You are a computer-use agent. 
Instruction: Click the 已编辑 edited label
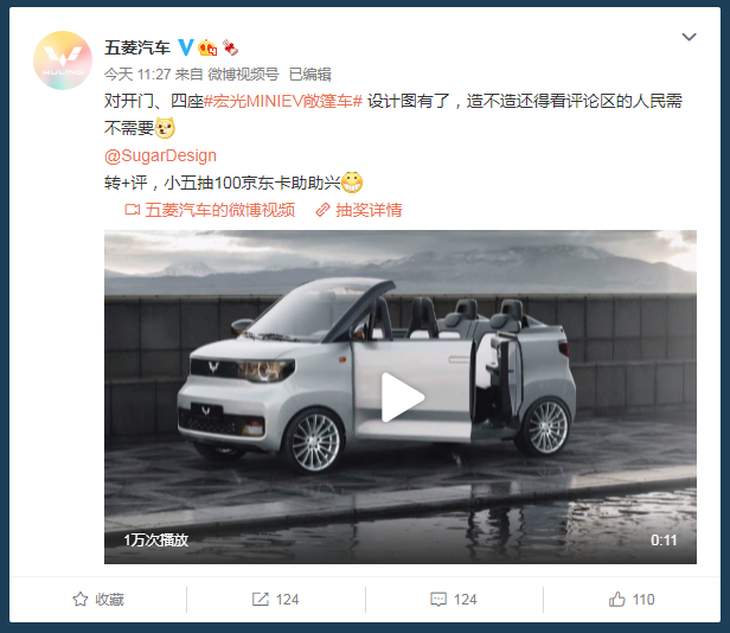coord(310,74)
